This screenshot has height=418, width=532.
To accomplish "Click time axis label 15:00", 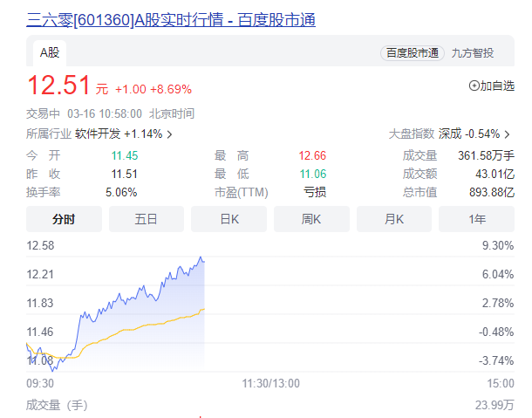I will (501, 383).
